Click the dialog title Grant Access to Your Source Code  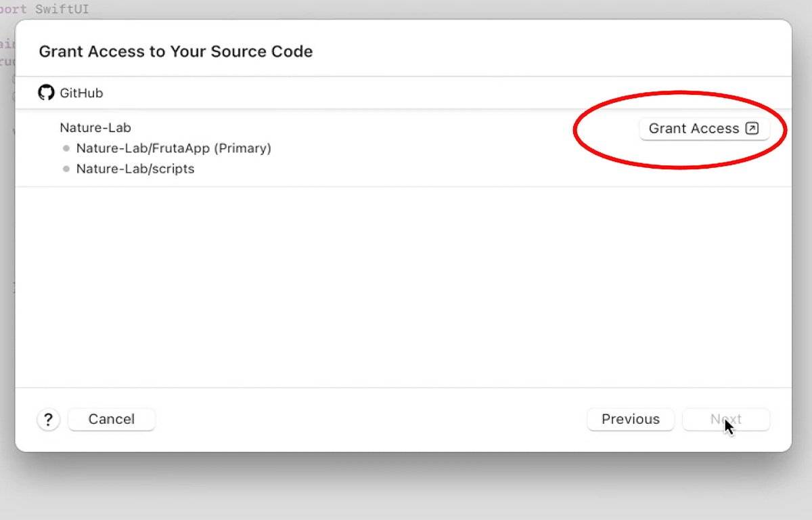pos(176,51)
